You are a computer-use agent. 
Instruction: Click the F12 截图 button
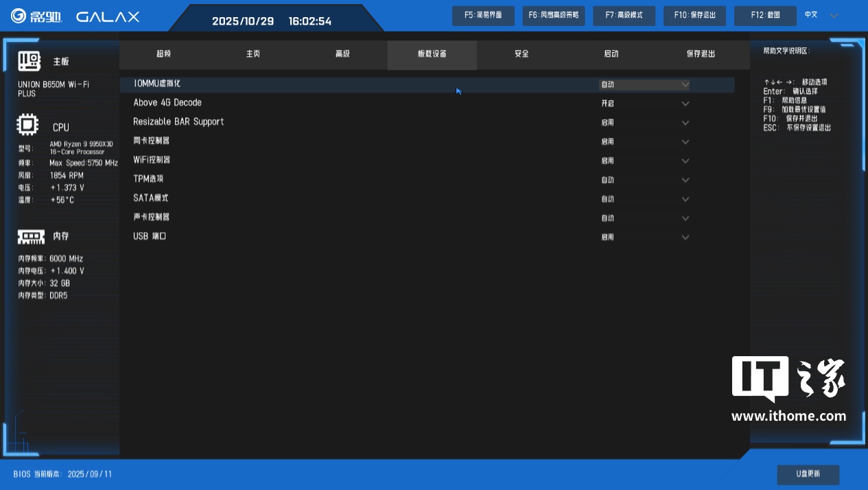(x=765, y=16)
